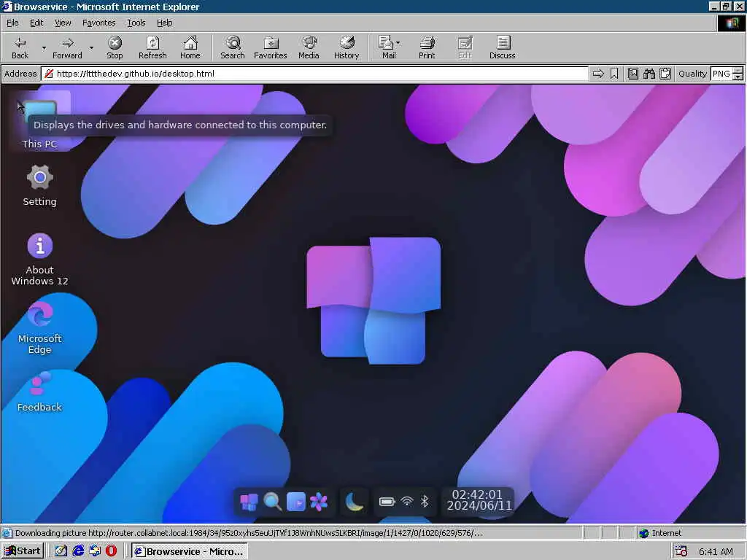Open About Windows 12 desktop icon

click(x=39, y=260)
